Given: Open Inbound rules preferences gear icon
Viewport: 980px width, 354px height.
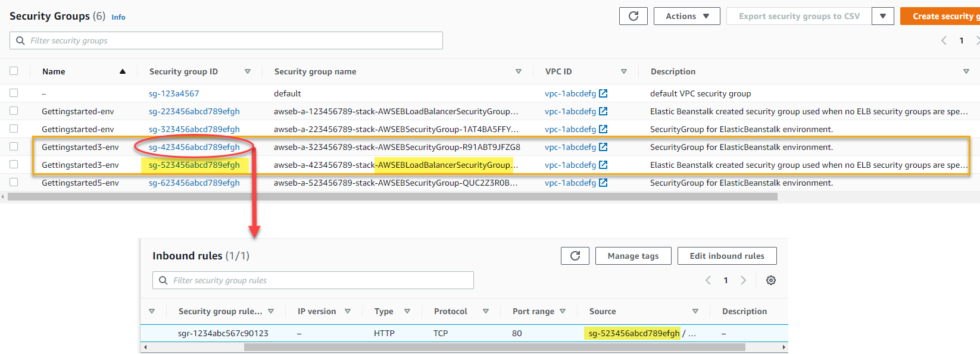Looking at the screenshot, I should (x=770, y=280).
